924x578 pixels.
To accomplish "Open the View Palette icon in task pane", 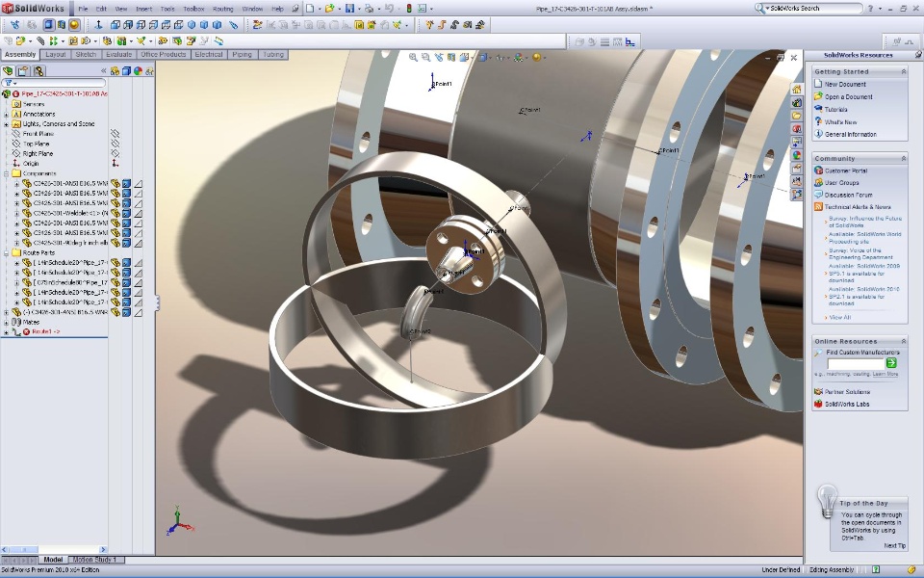I will 797,143.
